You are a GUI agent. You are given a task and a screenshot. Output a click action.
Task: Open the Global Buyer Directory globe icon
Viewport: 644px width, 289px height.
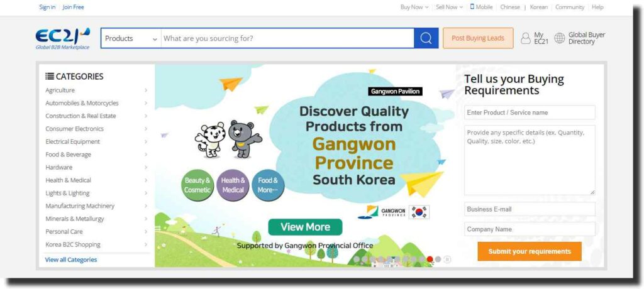coord(559,38)
